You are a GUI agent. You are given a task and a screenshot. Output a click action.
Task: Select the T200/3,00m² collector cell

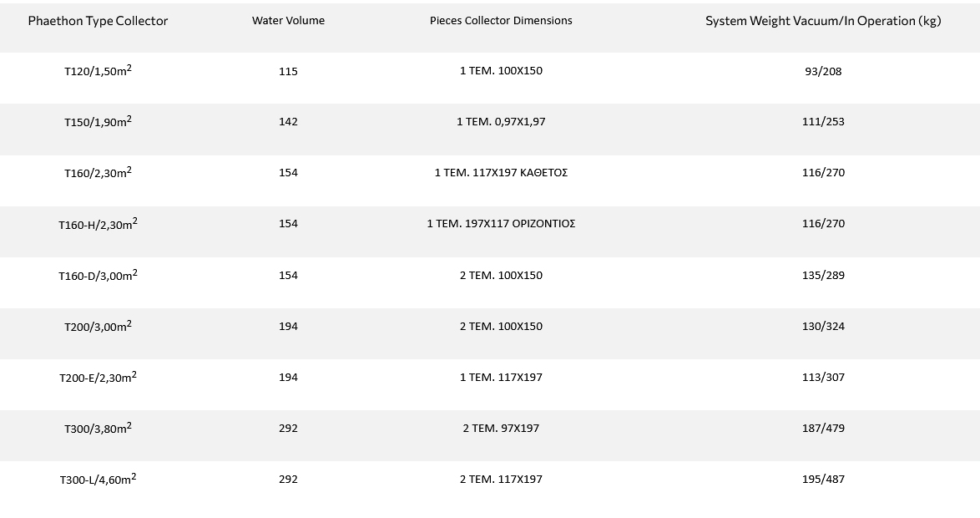[x=98, y=326]
